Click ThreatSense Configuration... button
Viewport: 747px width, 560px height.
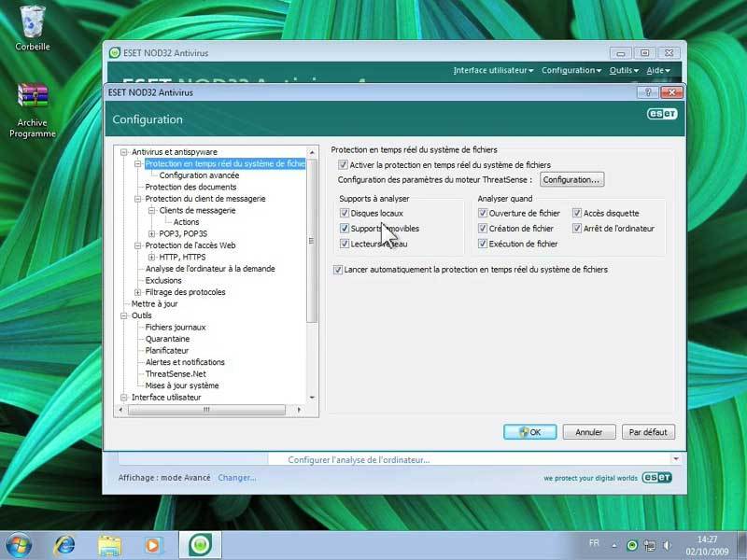[571, 179]
